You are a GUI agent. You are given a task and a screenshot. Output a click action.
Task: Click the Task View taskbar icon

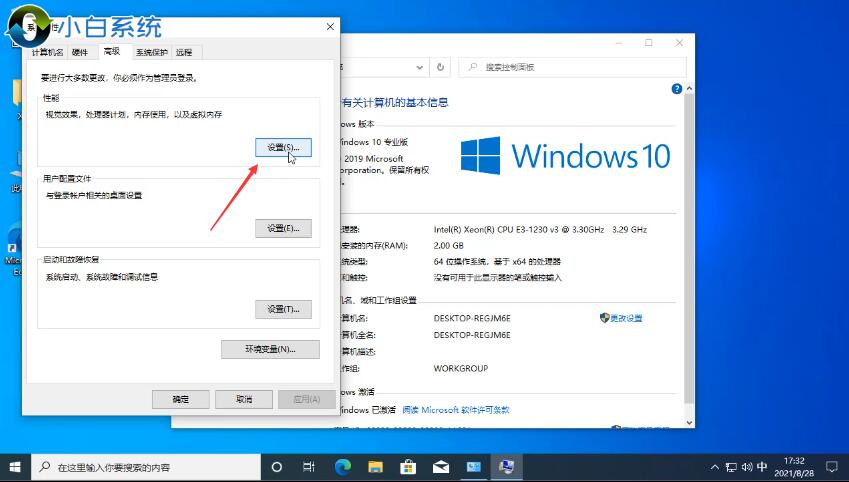309,467
